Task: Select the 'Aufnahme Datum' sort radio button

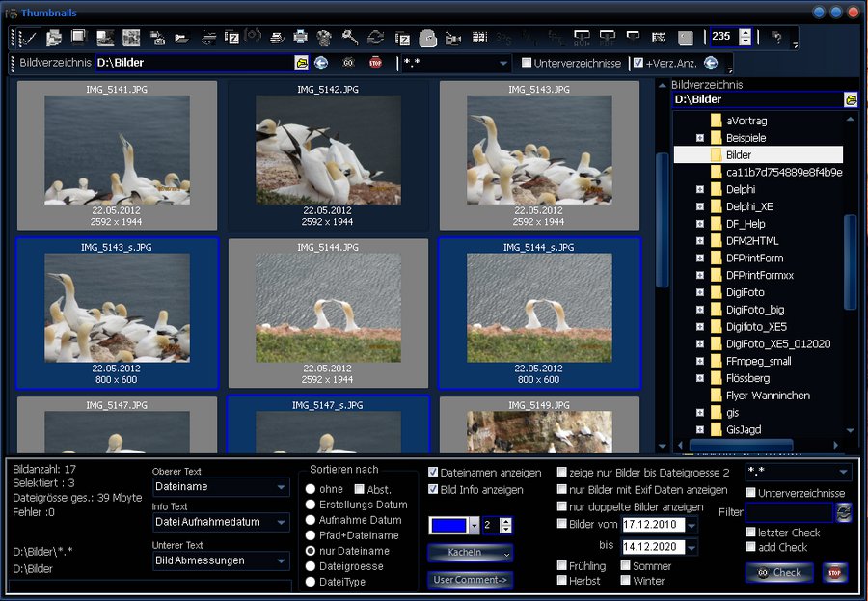Action: 311,520
